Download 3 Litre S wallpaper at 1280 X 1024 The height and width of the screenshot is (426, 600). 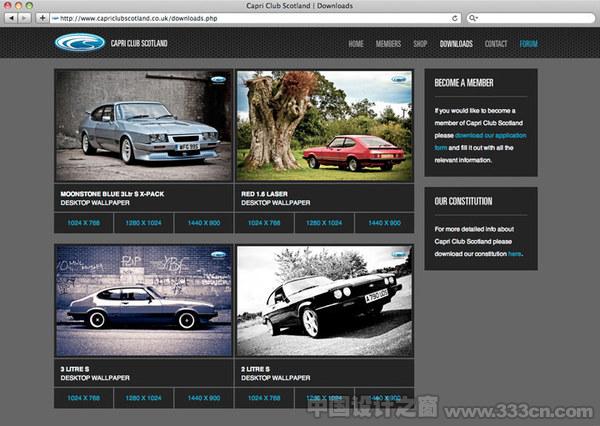pos(143,398)
